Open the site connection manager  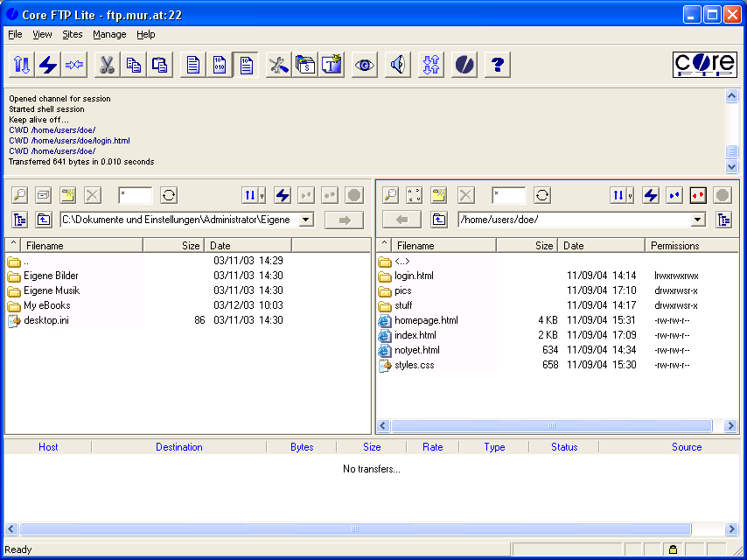19,64
